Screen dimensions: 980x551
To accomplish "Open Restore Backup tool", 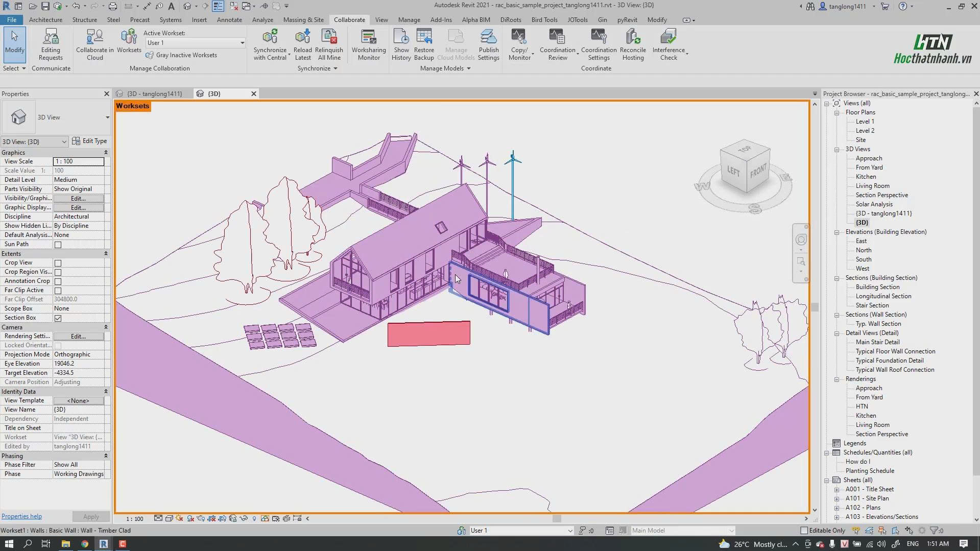I will pos(424,37).
